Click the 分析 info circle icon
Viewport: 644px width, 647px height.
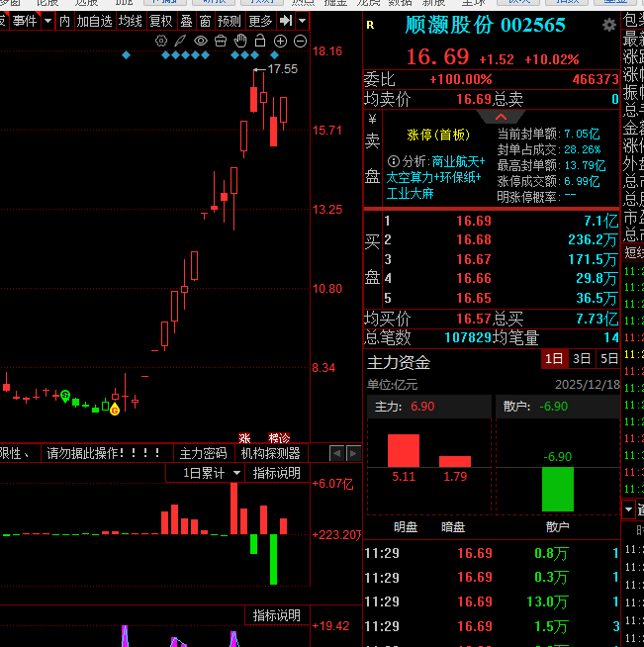394,161
